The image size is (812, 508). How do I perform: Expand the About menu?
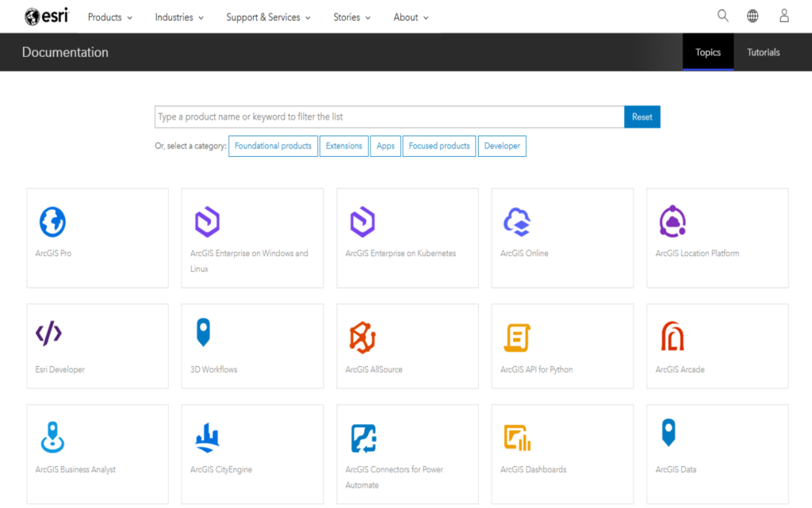pos(411,17)
